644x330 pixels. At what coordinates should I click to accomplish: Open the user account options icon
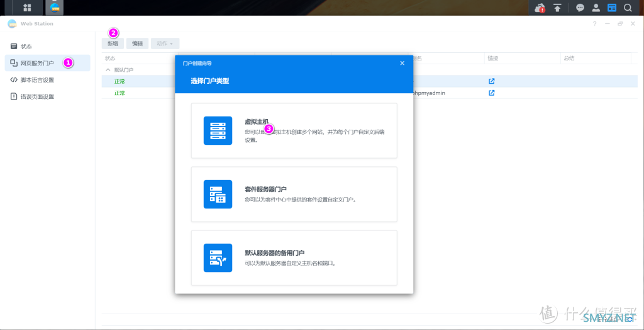pyautogui.click(x=596, y=8)
